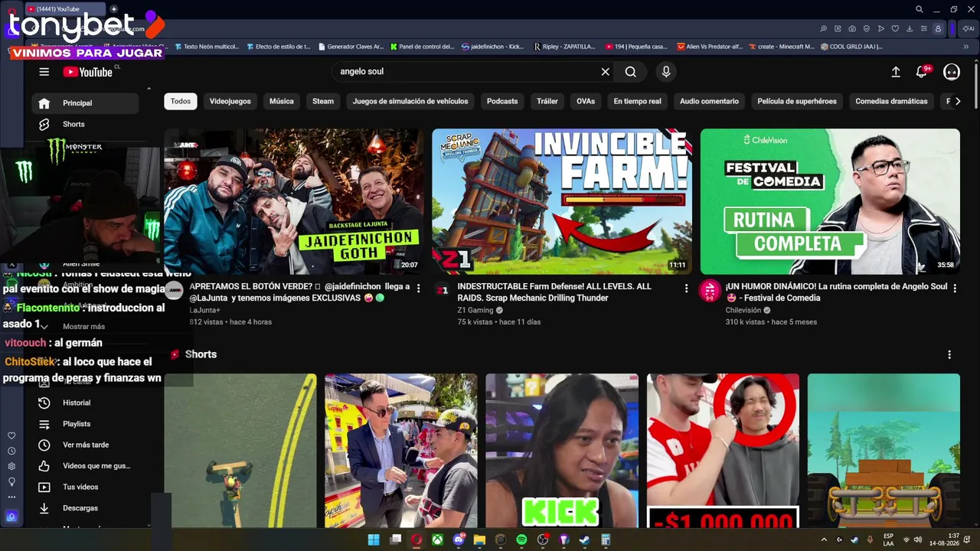This screenshot has width=980, height=551.
Task: Open 'Playlists' in the sidebar
Action: (86, 424)
